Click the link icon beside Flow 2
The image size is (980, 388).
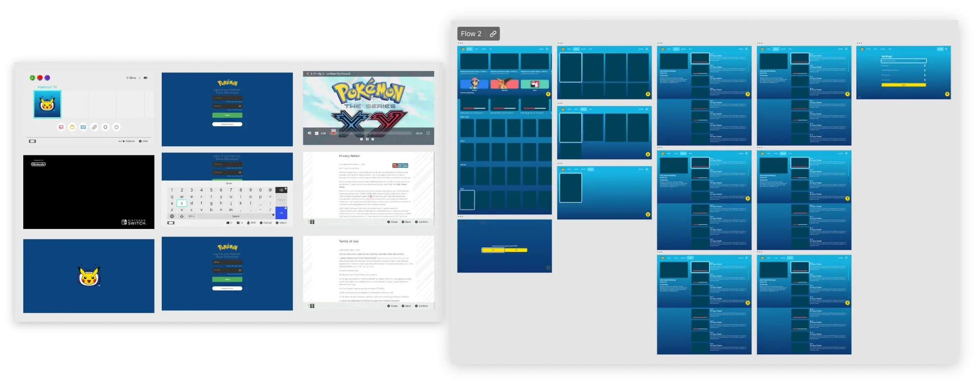(x=493, y=34)
